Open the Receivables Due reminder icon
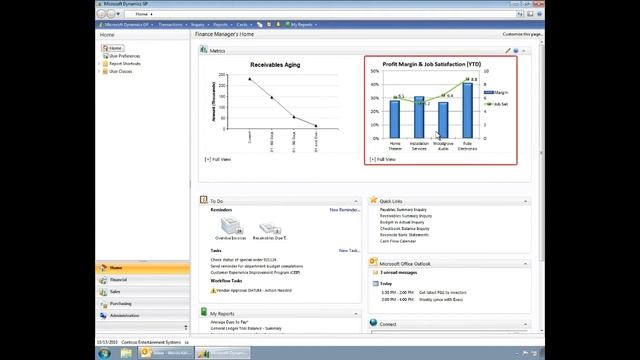The image size is (640, 360). (x=271, y=228)
